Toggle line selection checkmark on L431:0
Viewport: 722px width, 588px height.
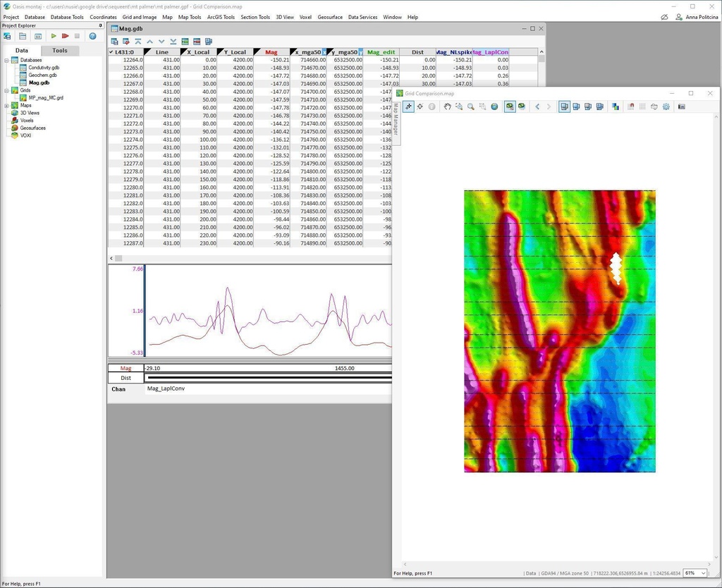point(111,52)
